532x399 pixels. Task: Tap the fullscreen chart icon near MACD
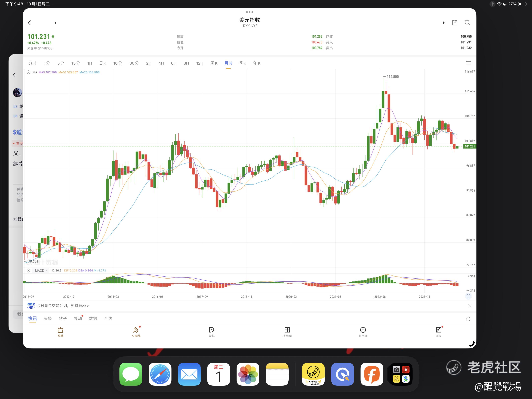tap(468, 296)
